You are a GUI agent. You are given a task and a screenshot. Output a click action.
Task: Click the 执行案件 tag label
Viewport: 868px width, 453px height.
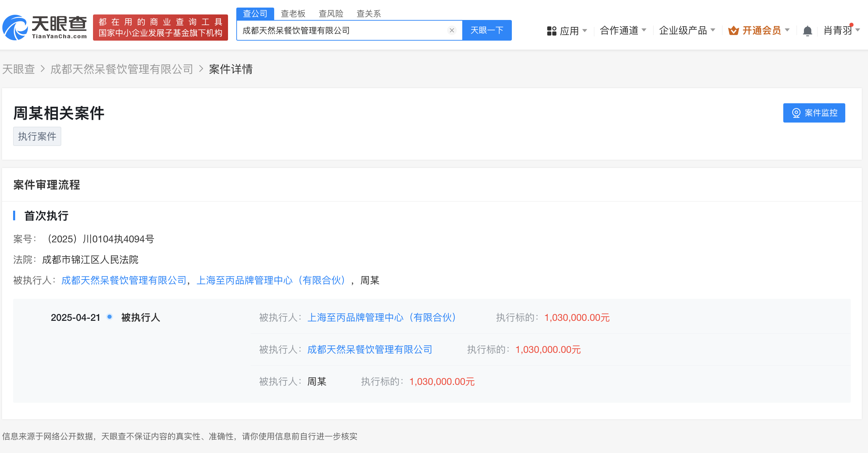tap(37, 136)
